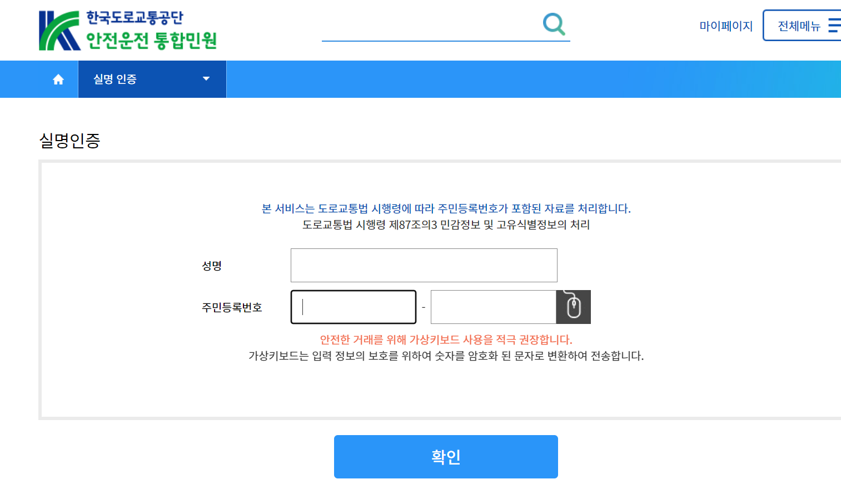Open the 전체메뉴 button
The height and width of the screenshot is (504, 841).
[802, 26]
